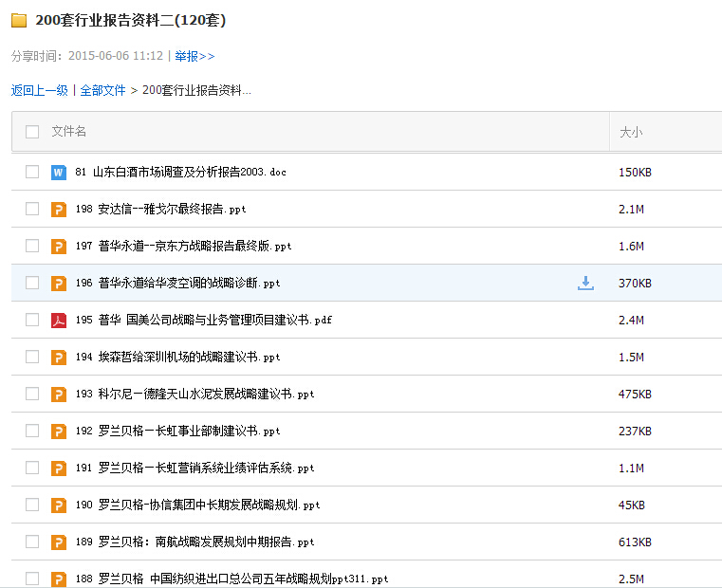
Task: Sort by the 大小 column header
Action: pyautogui.click(x=631, y=132)
